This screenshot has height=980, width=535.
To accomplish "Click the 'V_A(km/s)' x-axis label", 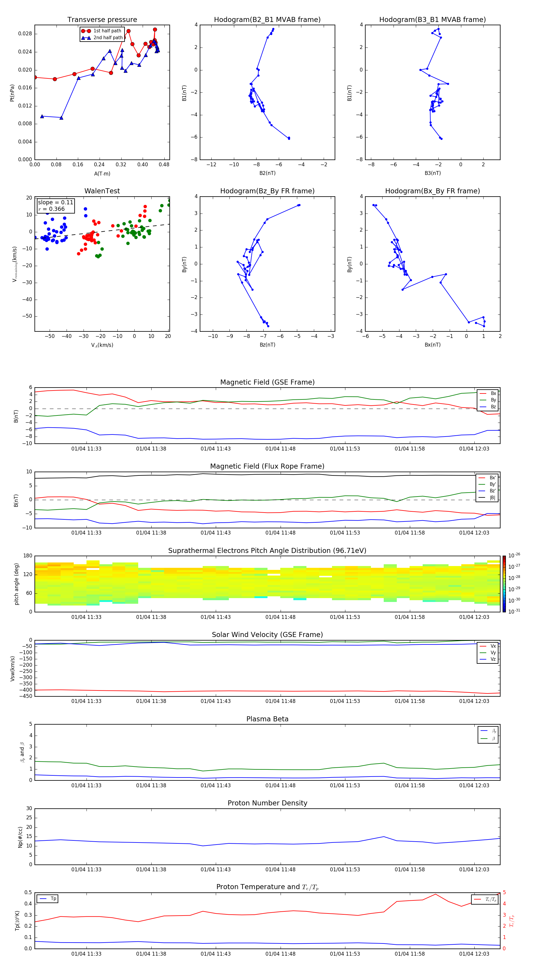I will [x=102, y=345].
